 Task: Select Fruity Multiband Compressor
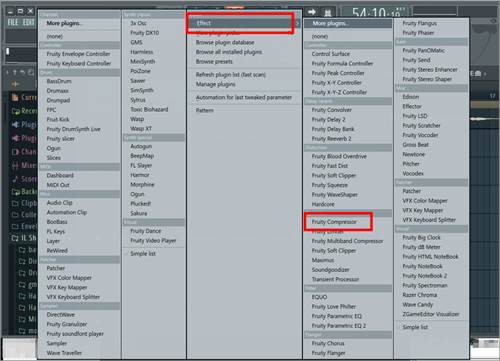(x=347, y=241)
